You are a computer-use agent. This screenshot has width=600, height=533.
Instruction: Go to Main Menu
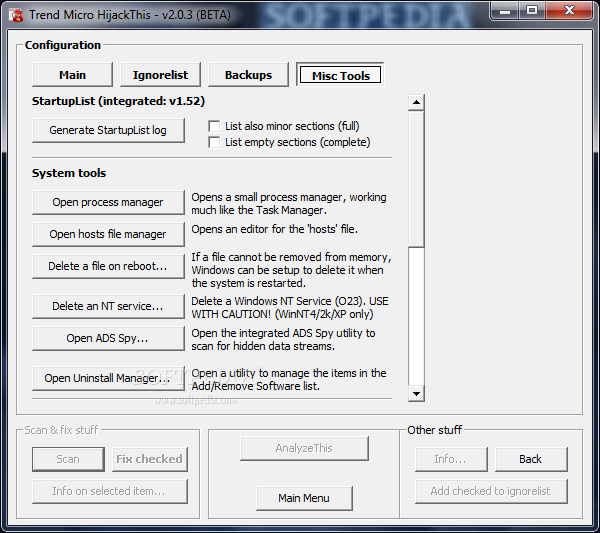pos(304,498)
